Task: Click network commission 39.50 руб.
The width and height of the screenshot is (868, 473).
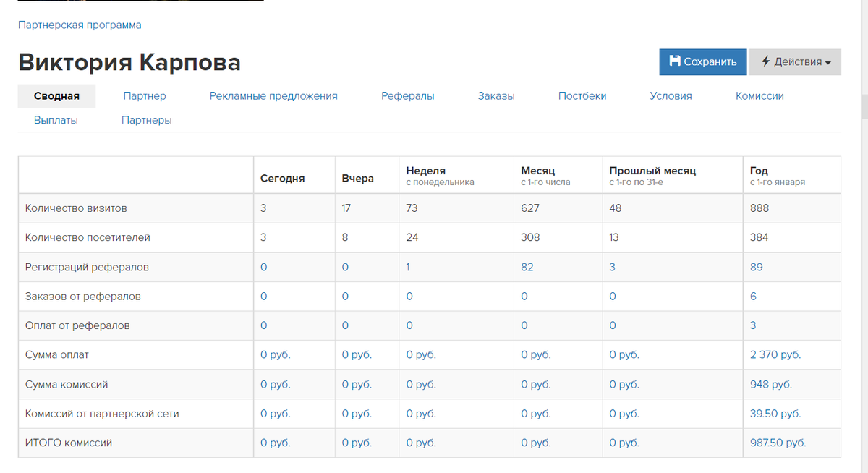Action: click(775, 414)
